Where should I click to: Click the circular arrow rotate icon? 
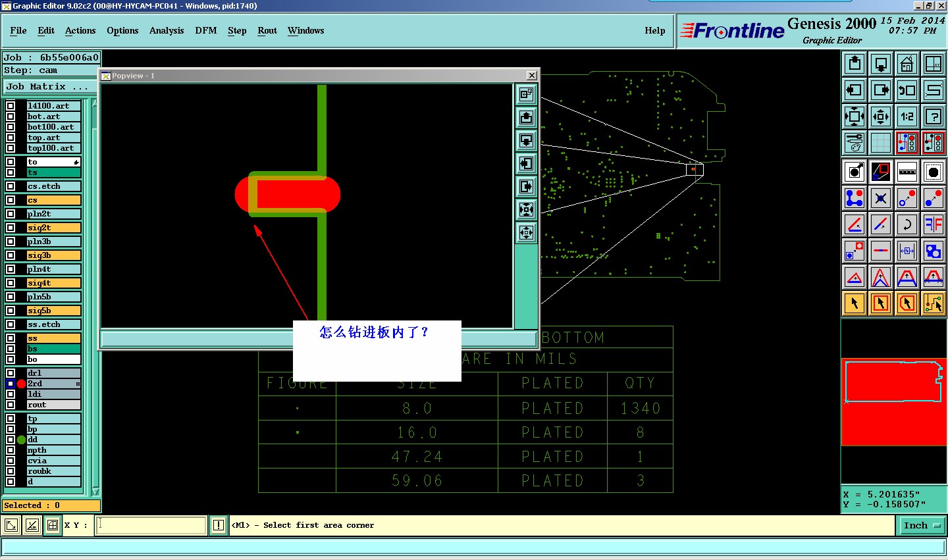[x=907, y=224]
